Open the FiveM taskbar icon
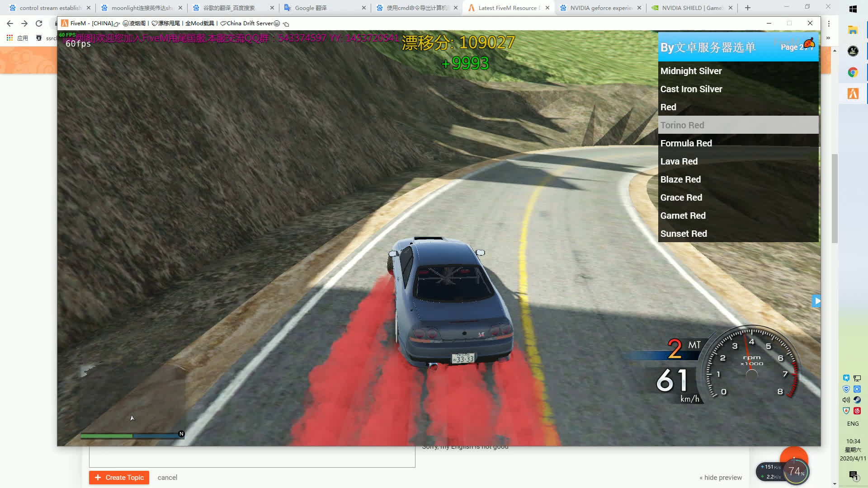Screen dimensions: 868x488 click(853, 94)
